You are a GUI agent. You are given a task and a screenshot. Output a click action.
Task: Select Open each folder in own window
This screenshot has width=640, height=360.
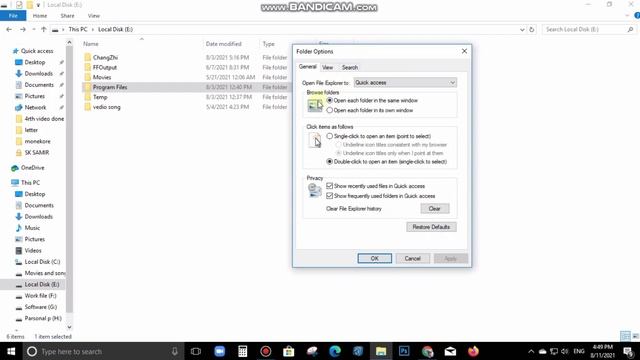(x=330, y=110)
